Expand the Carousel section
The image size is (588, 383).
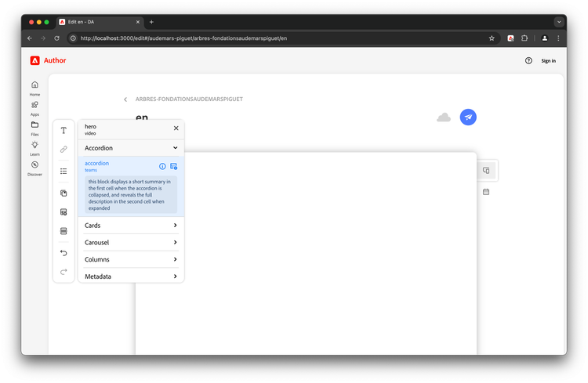[x=131, y=243]
